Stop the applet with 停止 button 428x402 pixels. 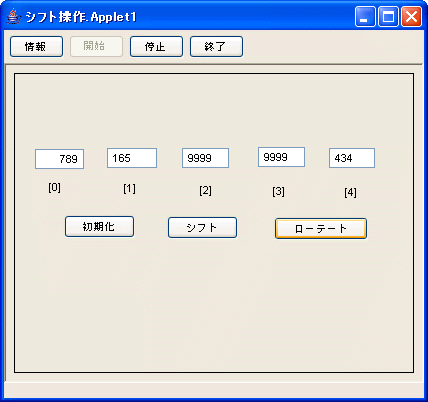point(156,47)
